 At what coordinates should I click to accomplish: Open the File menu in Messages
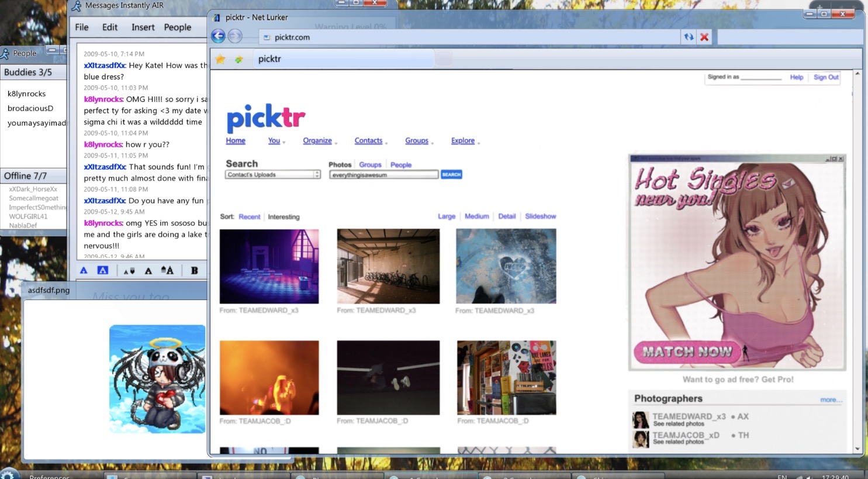point(82,27)
